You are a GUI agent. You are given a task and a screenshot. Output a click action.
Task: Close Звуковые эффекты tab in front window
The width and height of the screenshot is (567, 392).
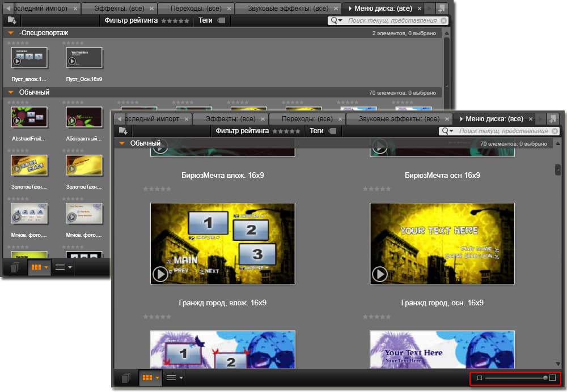point(447,119)
